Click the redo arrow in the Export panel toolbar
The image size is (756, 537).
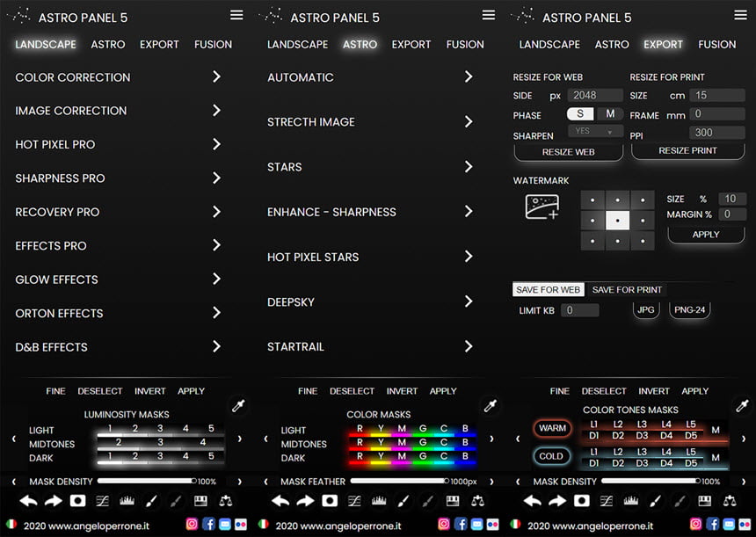click(x=557, y=501)
